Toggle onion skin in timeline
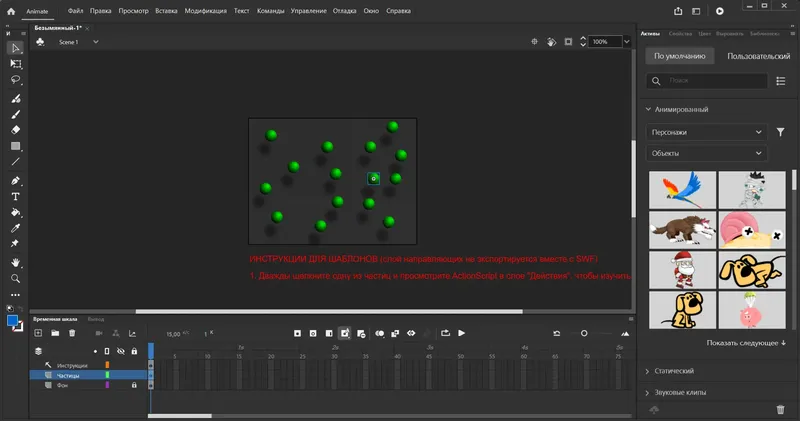This screenshot has height=421, width=800. coord(380,333)
